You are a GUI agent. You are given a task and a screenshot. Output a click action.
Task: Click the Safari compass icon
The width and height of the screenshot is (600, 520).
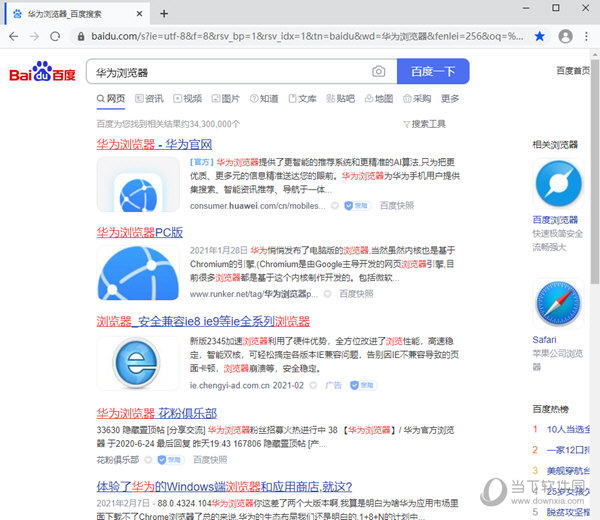[558, 304]
